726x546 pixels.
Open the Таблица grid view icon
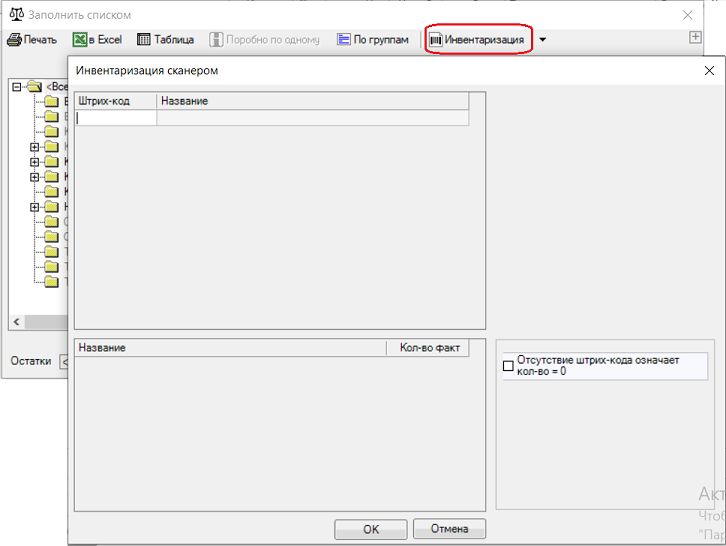[x=144, y=40]
